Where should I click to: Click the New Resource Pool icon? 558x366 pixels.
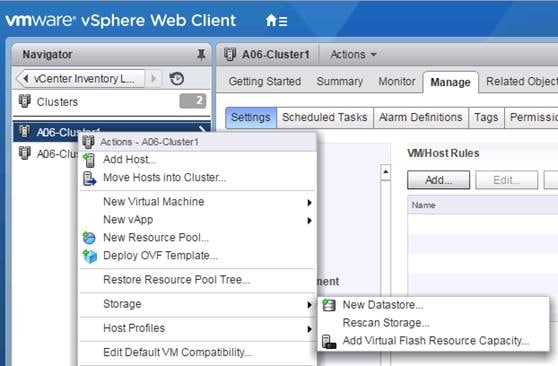tap(89, 237)
